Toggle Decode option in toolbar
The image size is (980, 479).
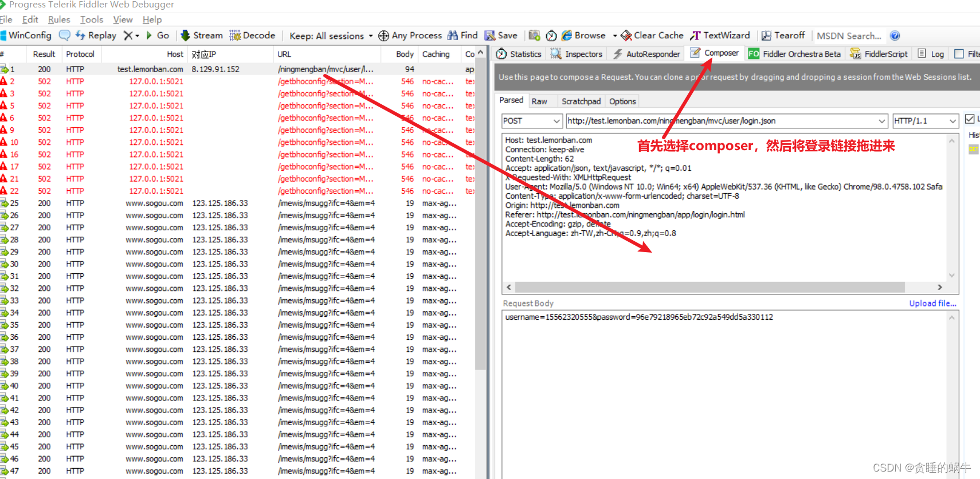[x=252, y=36]
